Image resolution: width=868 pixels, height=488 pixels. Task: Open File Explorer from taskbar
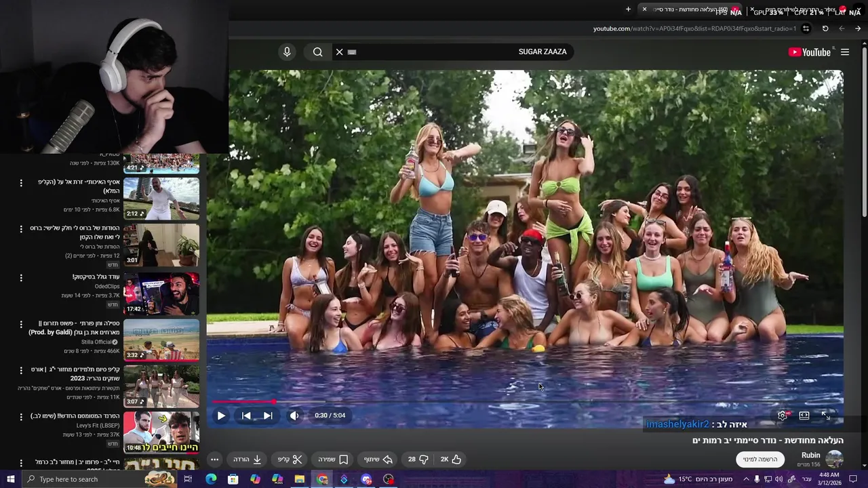(300, 479)
